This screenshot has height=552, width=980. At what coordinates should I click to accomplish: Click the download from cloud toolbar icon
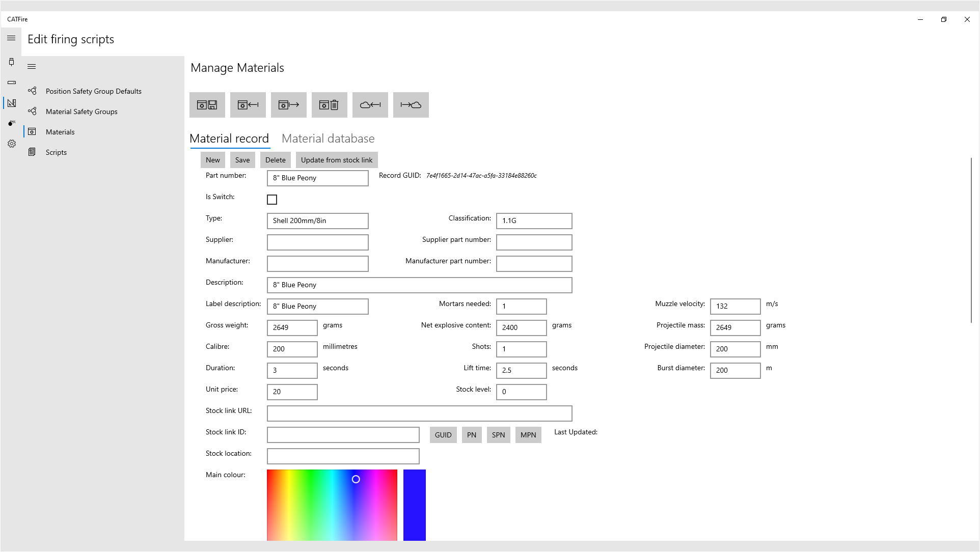(x=370, y=105)
